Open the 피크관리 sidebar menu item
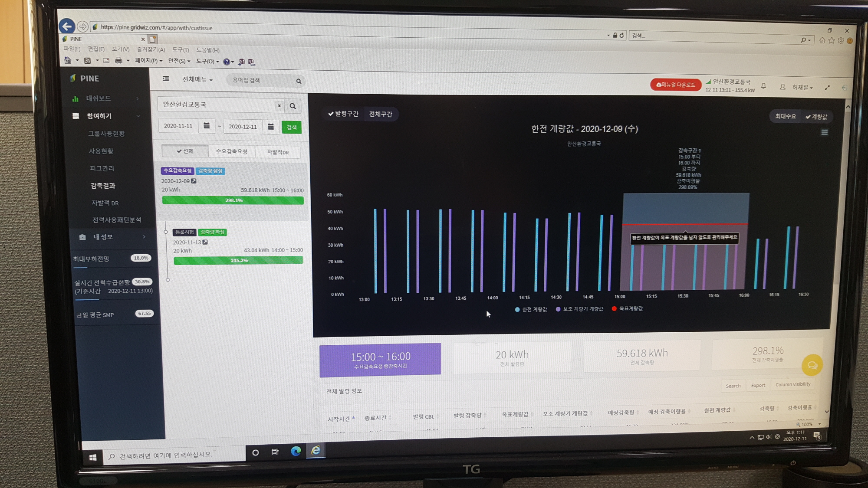The image size is (868, 488). coord(102,168)
